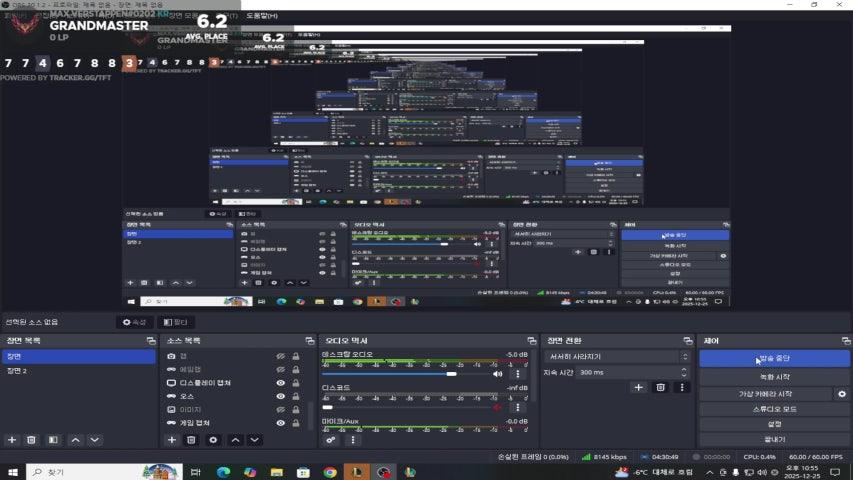This screenshot has height=480, width=853.
Task: Toggle visibility of 오스 source
Action: coord(280,396)
